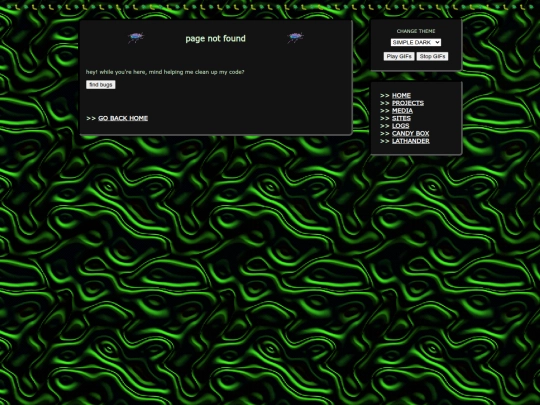Click the bug icon left of the heading
This screenshot has height=405, width=540.
[136, 37]
